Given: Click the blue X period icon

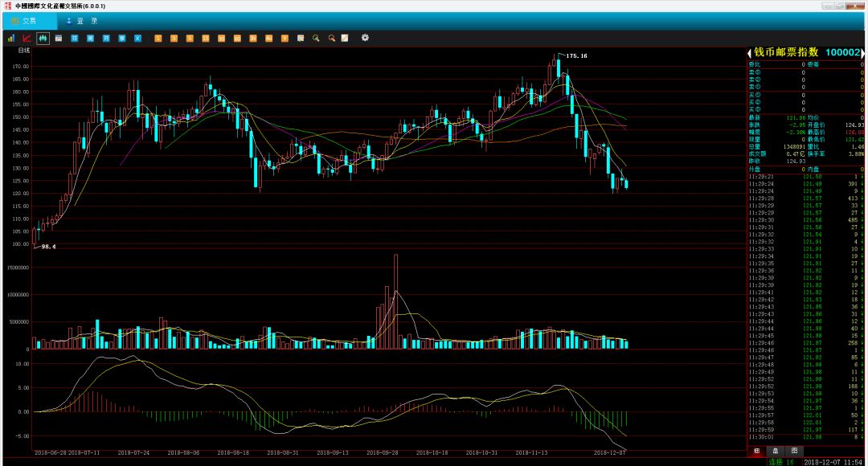Looking at the screenshot, I should coord(138,39).
